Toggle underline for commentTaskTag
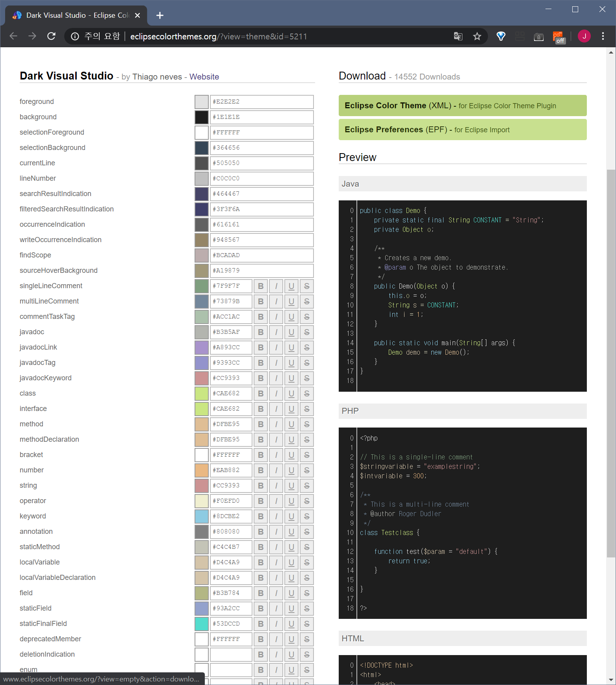This screenshot has width=616, height=685. (x=291, y=317)
